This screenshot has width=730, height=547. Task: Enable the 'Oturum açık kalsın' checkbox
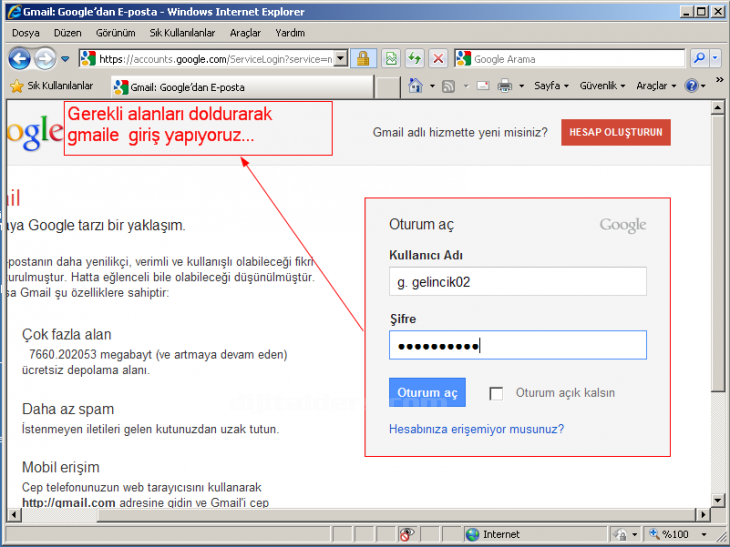point(496,393)
